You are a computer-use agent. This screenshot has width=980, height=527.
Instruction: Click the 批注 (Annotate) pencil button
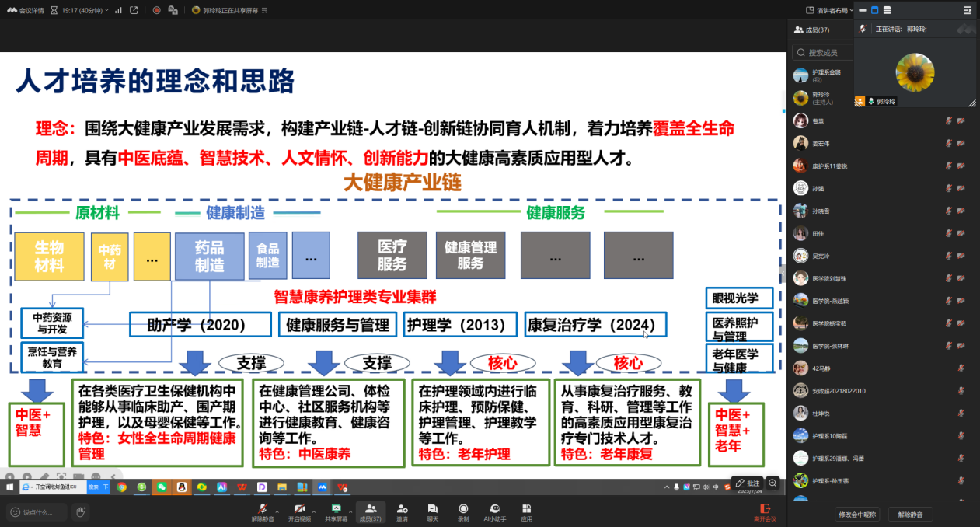click(747, 483)
